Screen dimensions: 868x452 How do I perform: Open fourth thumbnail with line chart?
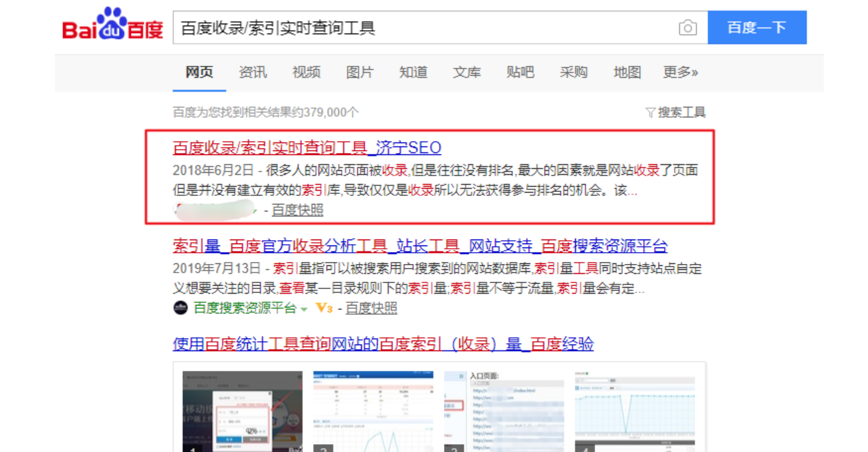pyautogui.click(x=635, y=411)
